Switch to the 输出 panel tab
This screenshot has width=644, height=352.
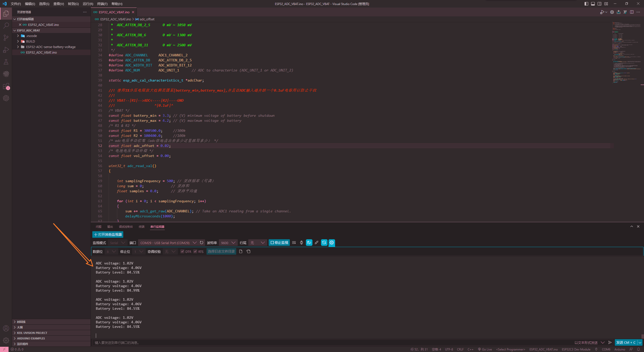click(x=110, y=227)
